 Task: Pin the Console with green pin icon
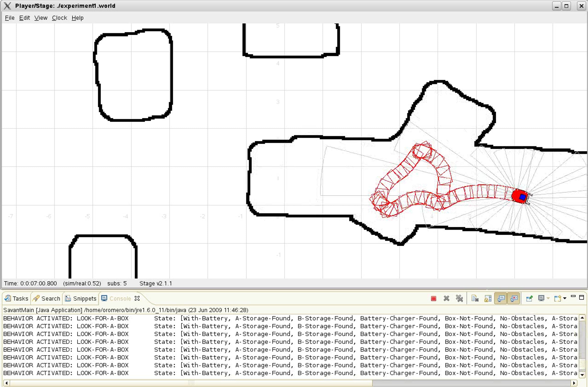coord(529,299)
